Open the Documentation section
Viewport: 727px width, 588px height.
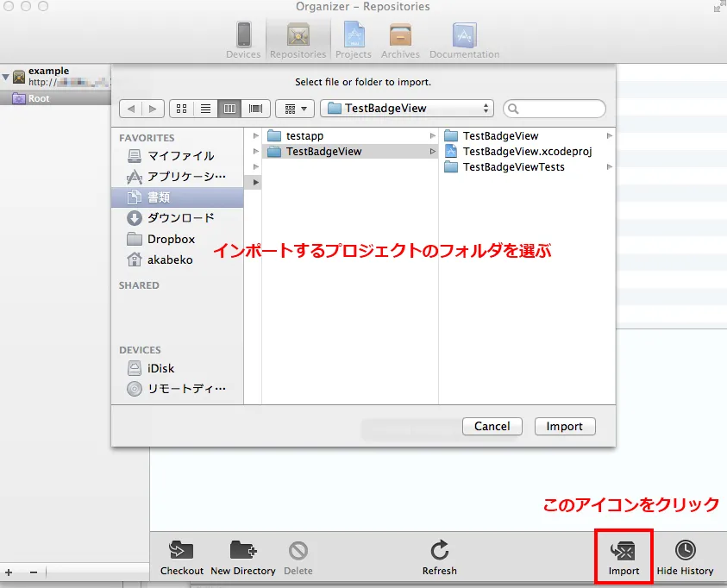click(x=464, y=40)
